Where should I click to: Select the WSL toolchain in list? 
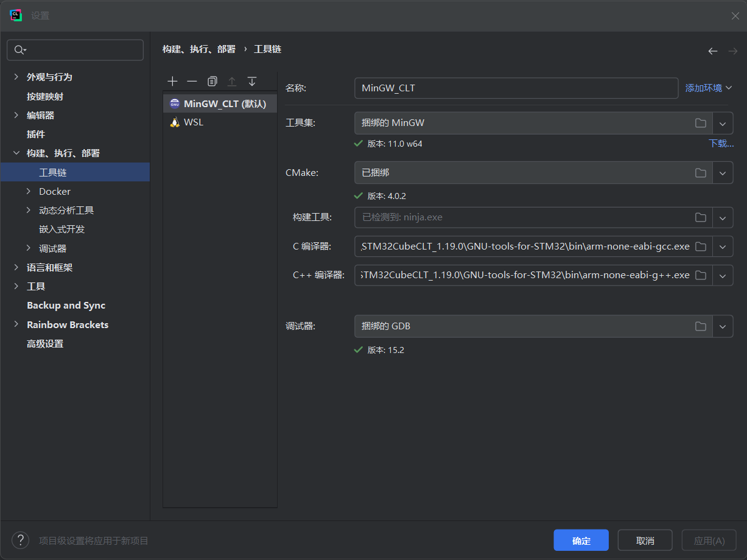[x=194, y=122]
